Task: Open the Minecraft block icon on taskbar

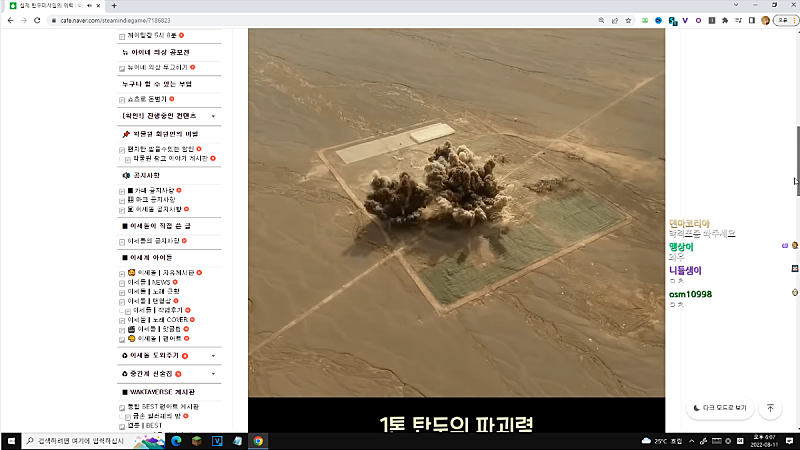Action: pyautogui.click(x=197, y=441)
